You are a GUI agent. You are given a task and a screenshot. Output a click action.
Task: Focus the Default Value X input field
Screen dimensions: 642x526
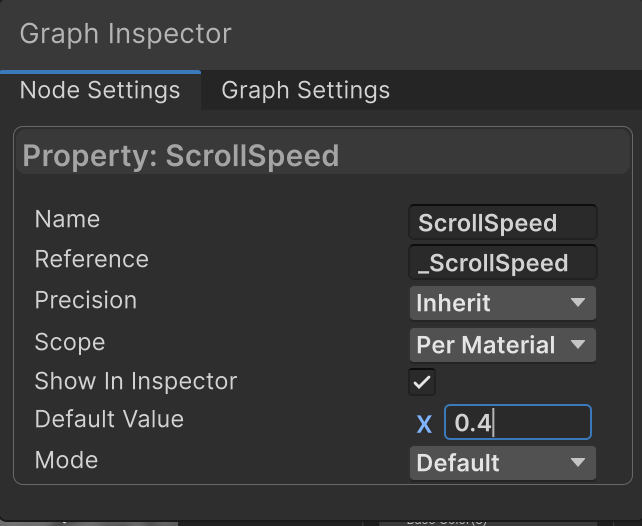[517, 423]
